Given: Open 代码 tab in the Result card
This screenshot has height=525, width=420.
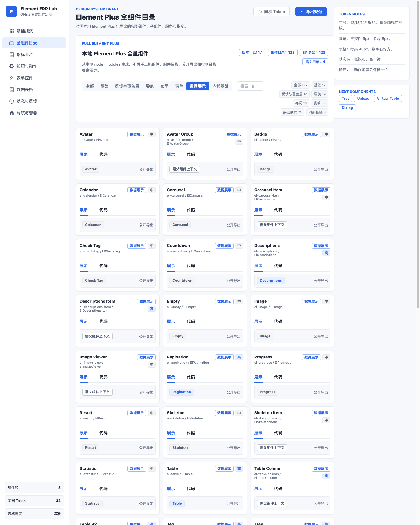Looking at the screenshot, I should (x=104, y=433).
